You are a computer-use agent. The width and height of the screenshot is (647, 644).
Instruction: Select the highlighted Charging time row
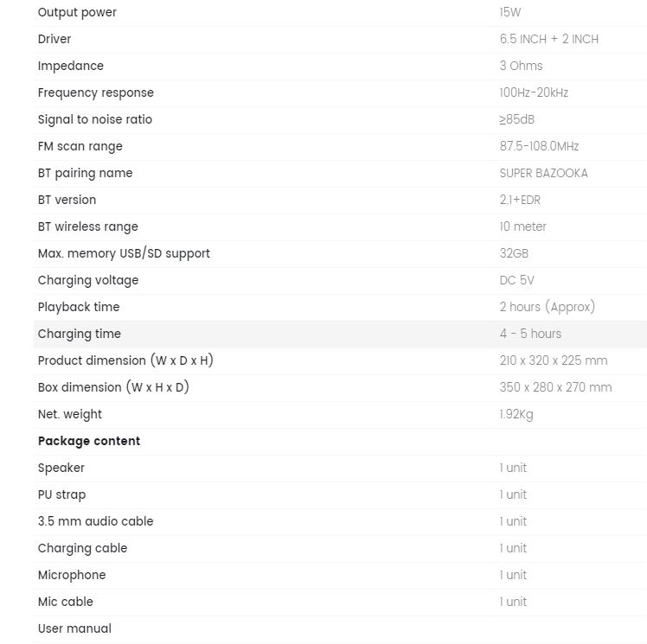[340, 334]
